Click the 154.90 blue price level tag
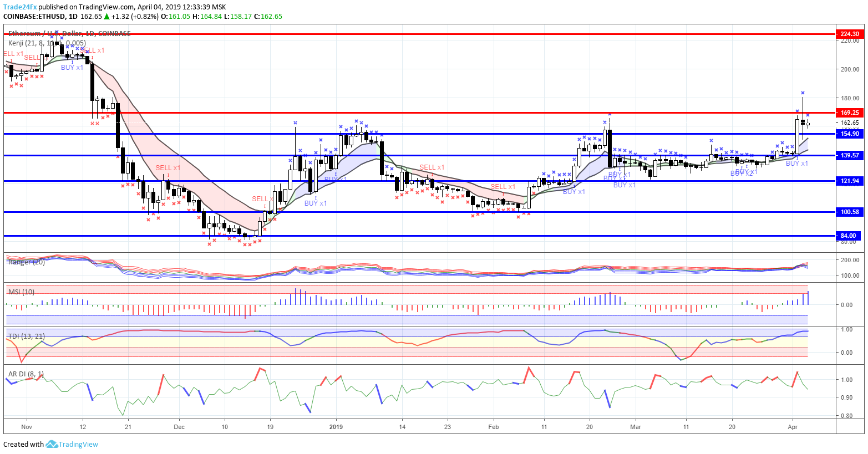 (x=850, y=134)
